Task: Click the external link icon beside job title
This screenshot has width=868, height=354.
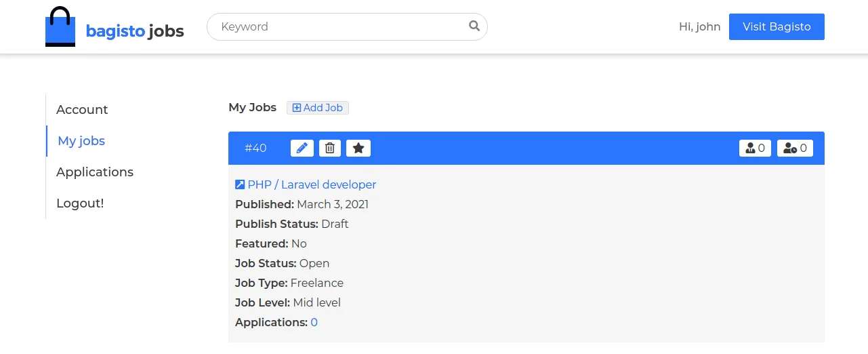Action: tap(240, 184)
